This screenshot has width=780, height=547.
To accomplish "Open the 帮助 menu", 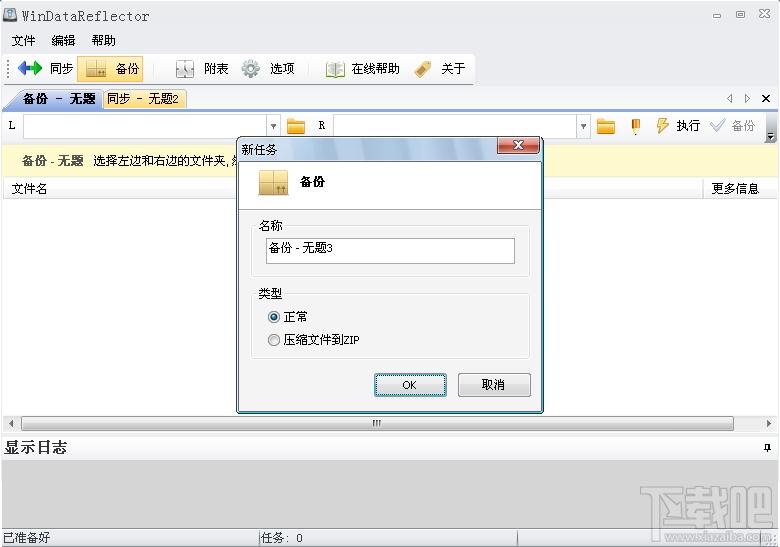I will click(103, 40).
